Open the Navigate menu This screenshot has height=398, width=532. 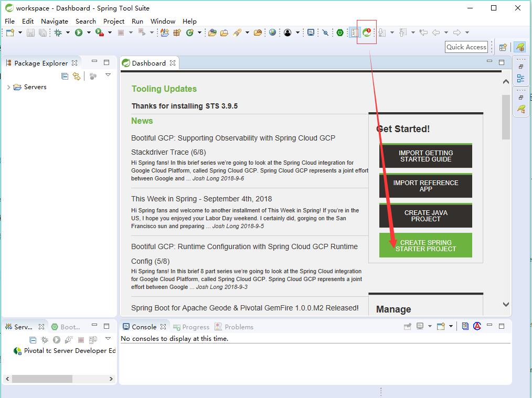[x=55, y=21]
